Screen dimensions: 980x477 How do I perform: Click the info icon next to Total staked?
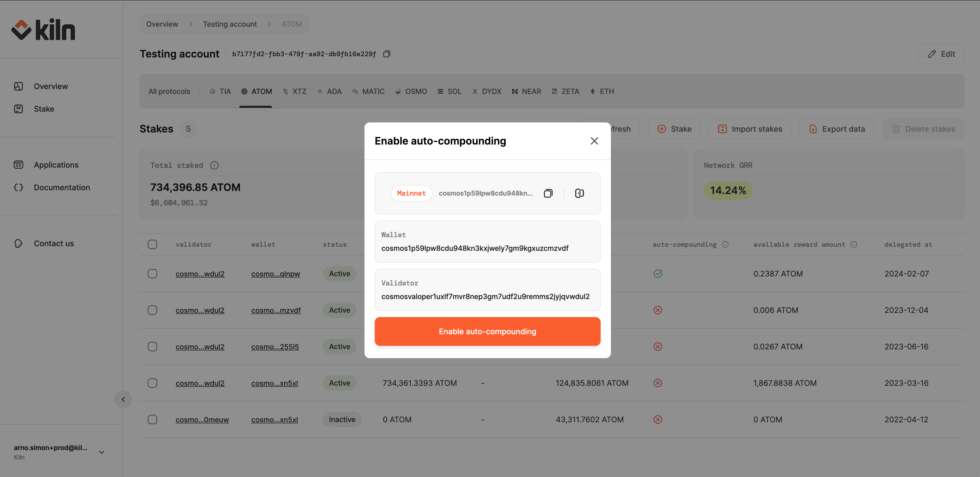pyautogui.click(x=214, y=166)
